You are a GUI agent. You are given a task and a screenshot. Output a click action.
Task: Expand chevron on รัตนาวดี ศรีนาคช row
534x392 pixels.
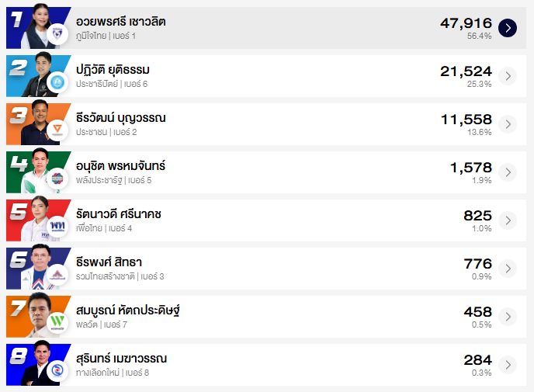508,220
